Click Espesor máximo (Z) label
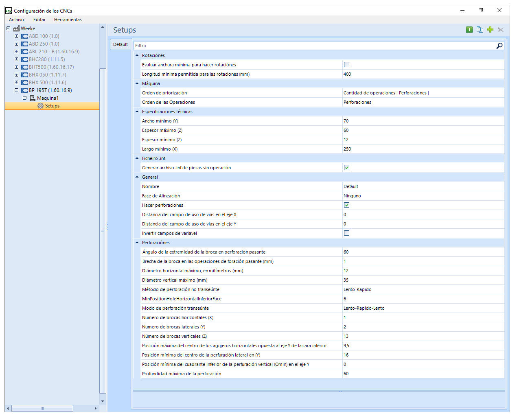 click(x=162, y=130)
